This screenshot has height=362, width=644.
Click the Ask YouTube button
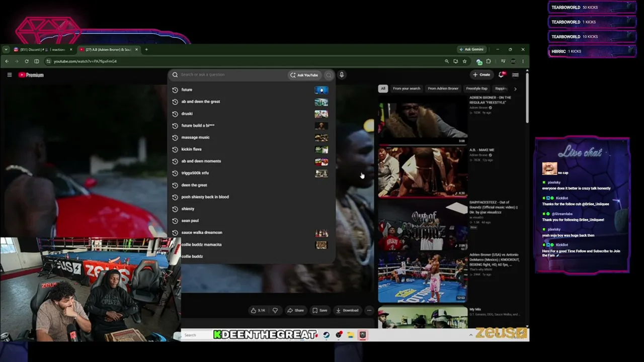tap(304, 75)
